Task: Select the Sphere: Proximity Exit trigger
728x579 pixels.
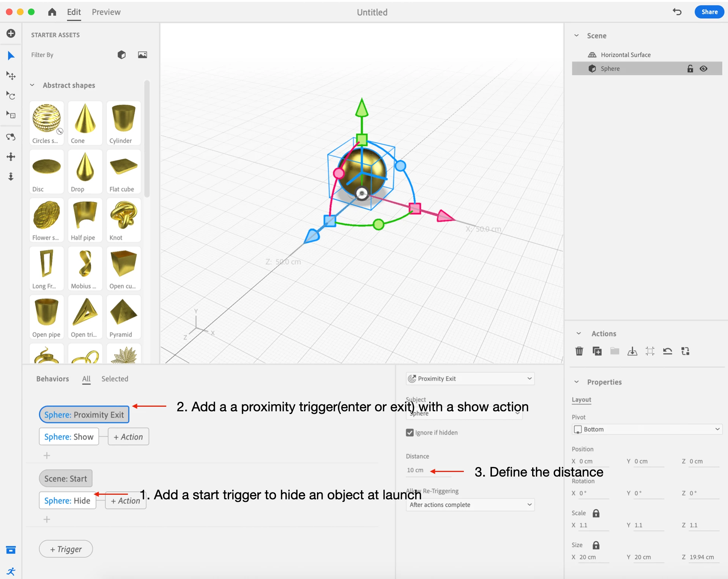Action: tap(84, 415)
